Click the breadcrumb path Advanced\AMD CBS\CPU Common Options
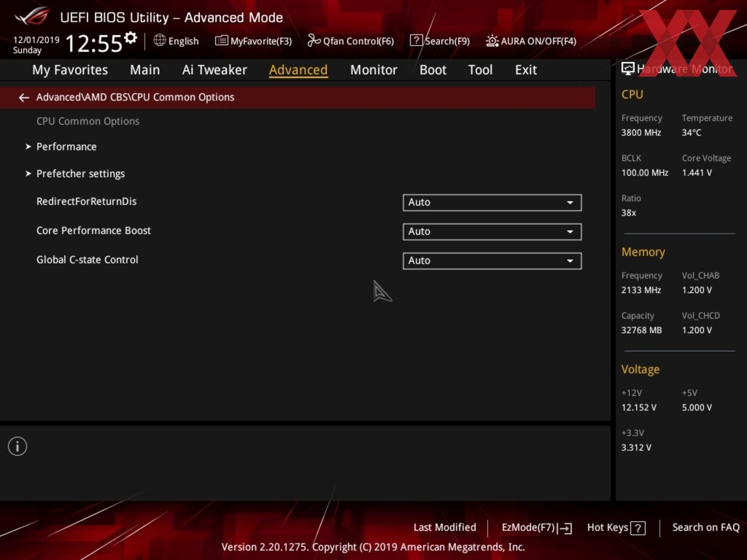Screen dimensions: 747x560 click(135, 97)
